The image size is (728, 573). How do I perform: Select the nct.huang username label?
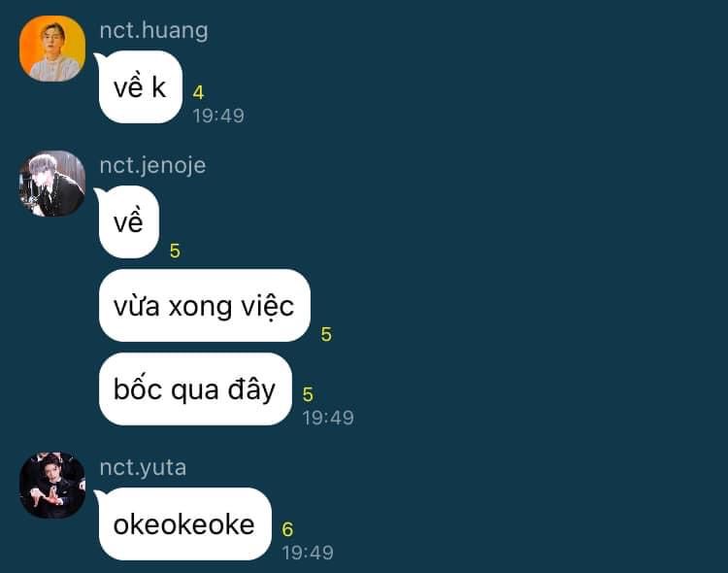153,31
